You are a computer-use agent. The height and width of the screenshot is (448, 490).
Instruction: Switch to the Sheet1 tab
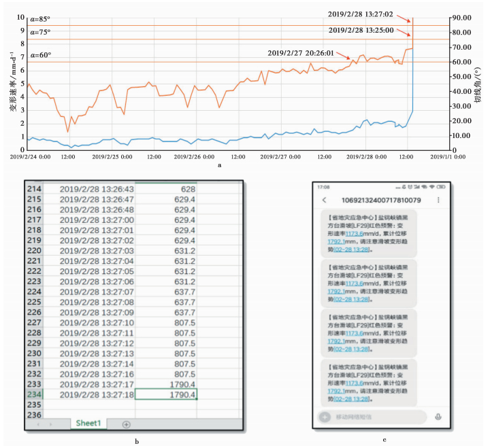88,423
